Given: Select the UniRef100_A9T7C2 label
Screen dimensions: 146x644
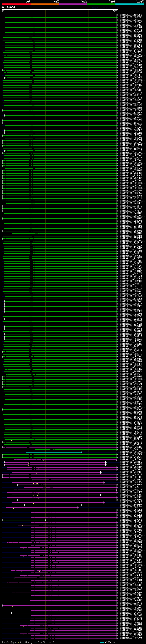Looking at the screenshot, I should coord(131,47).
